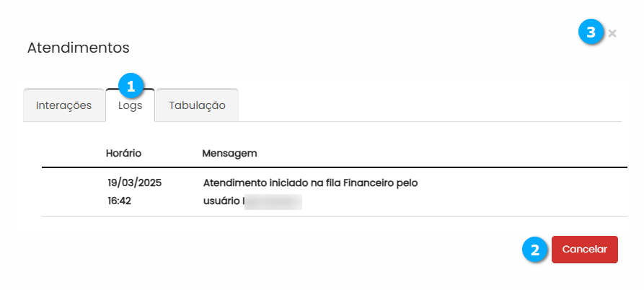Click the blue badge numbered 1
Image resolution: width=644 pixels, height=290 pixels.
(x=131, y=85)
